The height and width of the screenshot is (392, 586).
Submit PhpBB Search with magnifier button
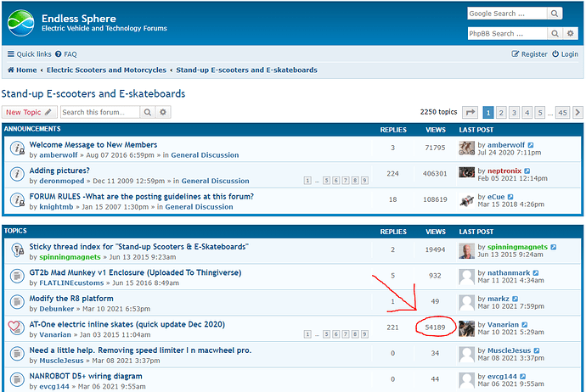pyautogui.click(x=555, y=34)
